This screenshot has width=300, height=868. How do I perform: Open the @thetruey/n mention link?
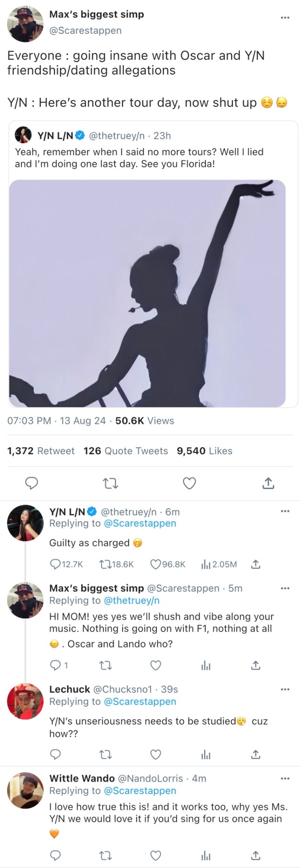point(131,600)
